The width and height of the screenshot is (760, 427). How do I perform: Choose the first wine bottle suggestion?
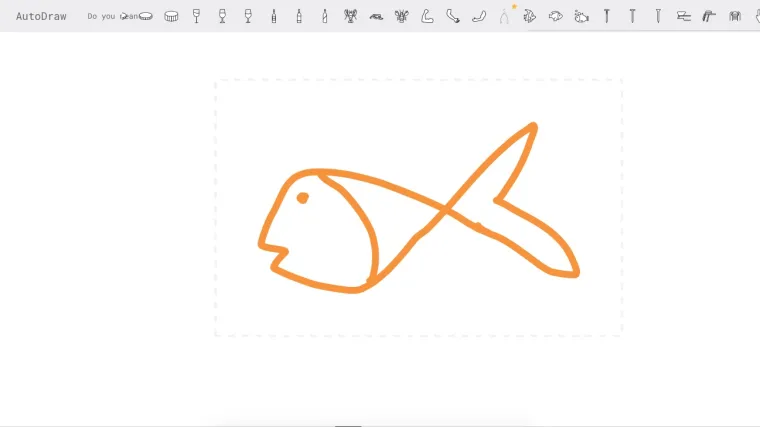(x=274, y=16)
